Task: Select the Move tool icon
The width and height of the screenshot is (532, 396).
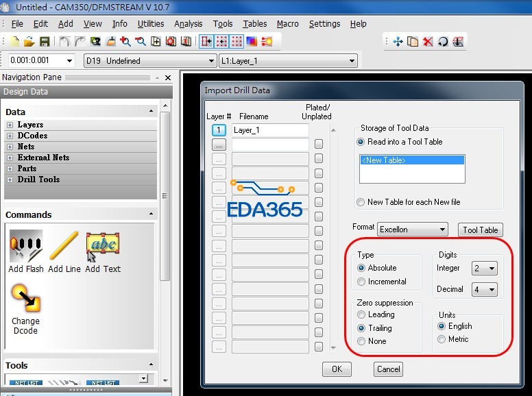Action: (398, 42)
